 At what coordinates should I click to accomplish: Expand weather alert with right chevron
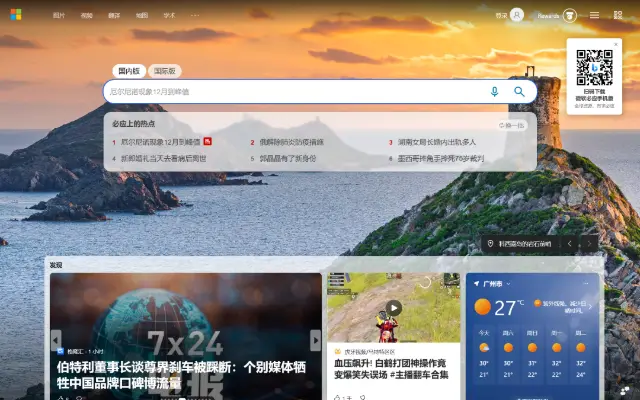tap(590, 307)
